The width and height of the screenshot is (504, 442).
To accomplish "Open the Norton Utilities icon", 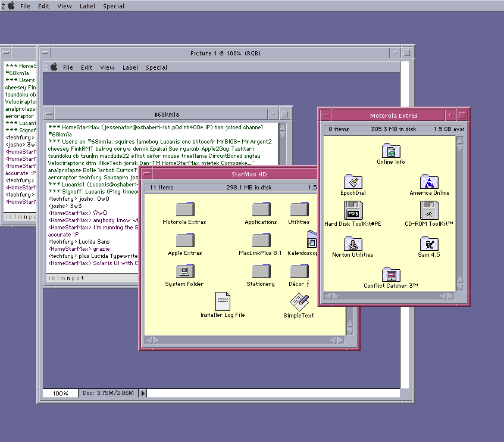I will tap(353, 244).
